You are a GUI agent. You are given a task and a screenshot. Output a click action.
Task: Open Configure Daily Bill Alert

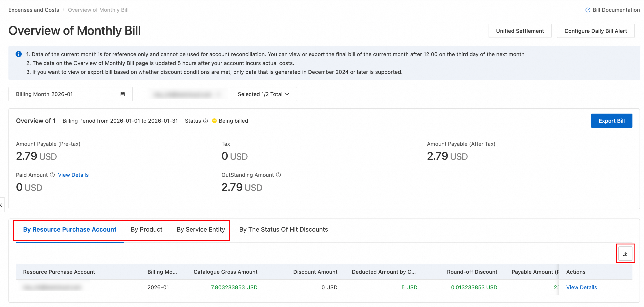[x=595, y=31]
